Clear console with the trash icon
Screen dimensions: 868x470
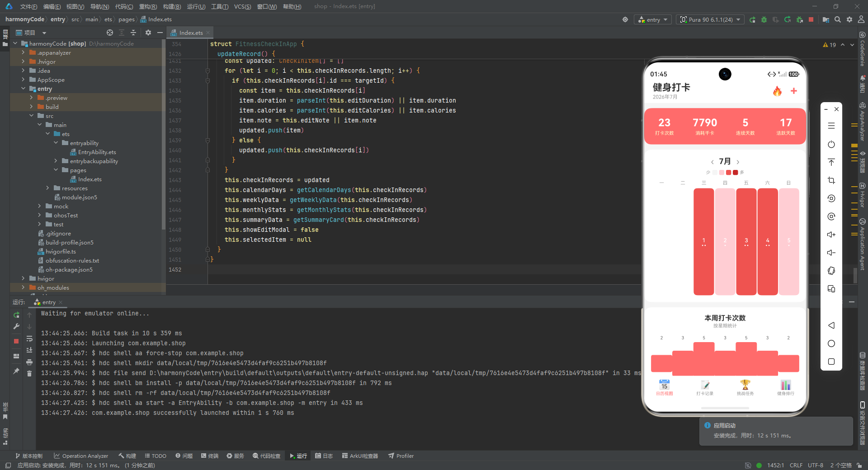[29, 374]
